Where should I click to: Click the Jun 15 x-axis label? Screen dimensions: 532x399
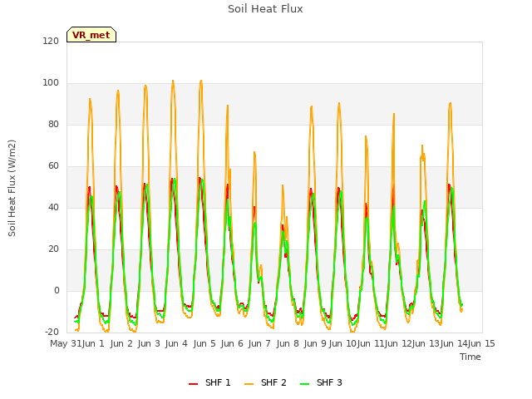pos(481,343)
